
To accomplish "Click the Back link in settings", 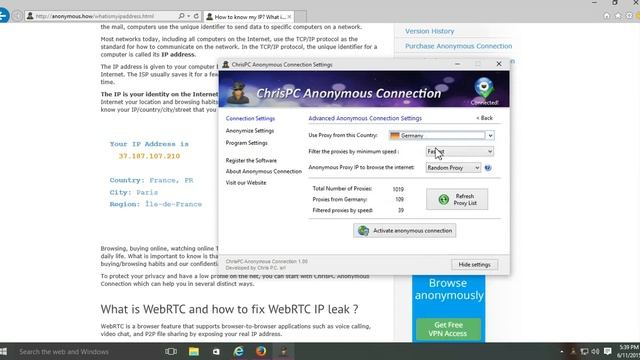I will pos(484,118).
